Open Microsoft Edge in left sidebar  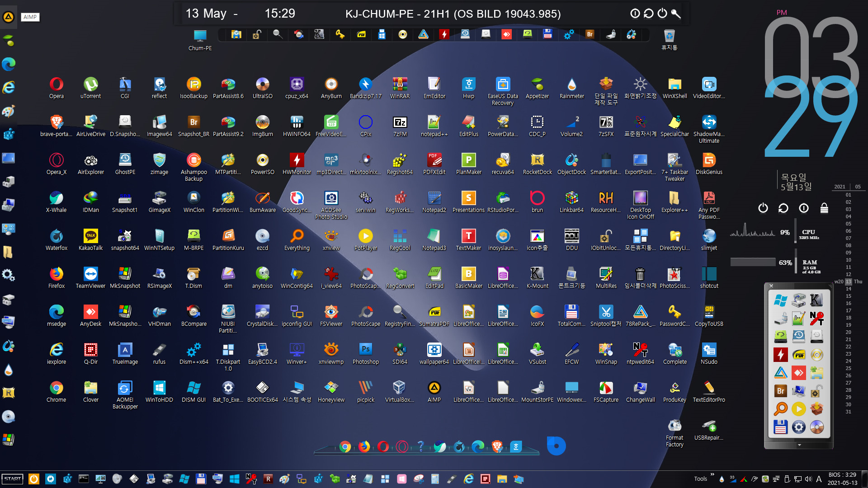(9, 64)
